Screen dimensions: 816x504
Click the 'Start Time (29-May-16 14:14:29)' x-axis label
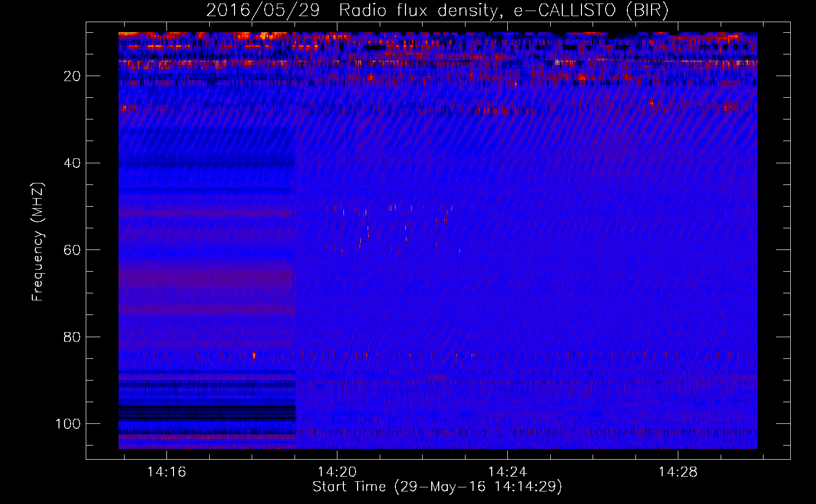(x=437, y=487)
